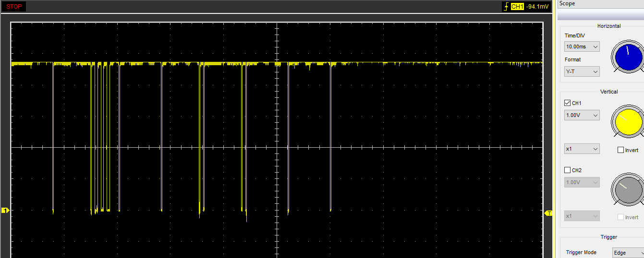Open the CH1 1.00V volts-per-division dropdown
Viewport: 644px width, 258px height.
coord(582,115)
